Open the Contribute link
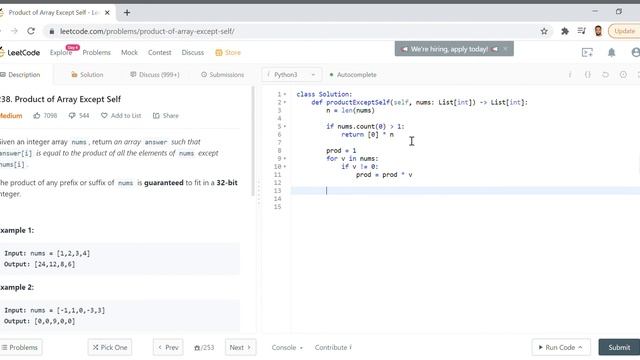 click(333, 347)
